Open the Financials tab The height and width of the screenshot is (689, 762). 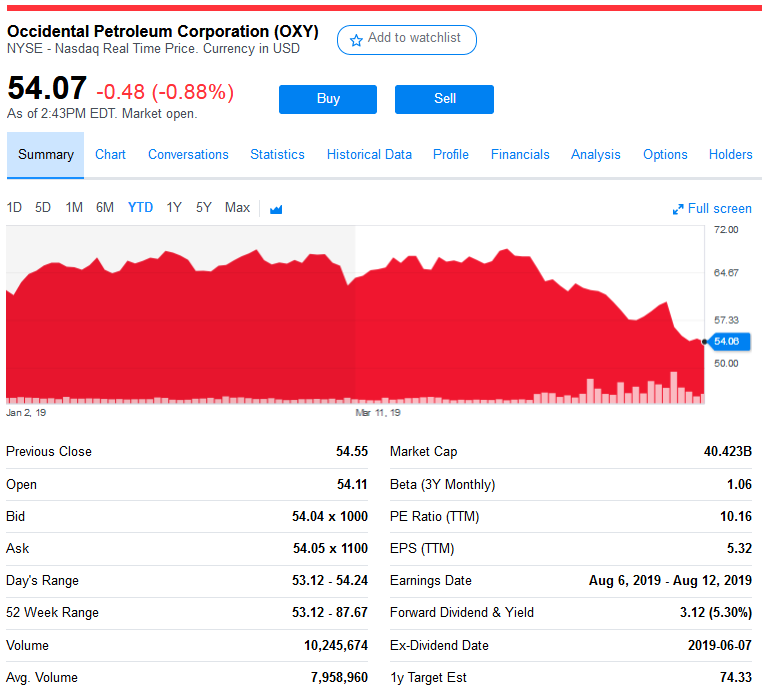[x=520, y=155]
